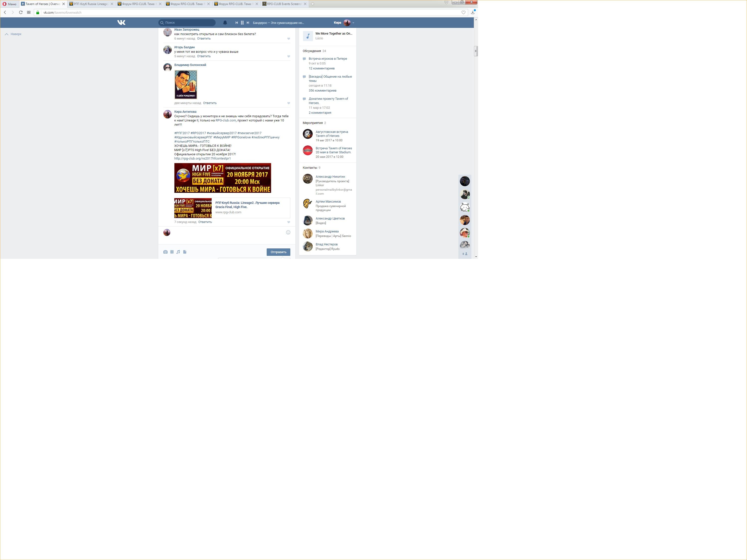Attach audio using music note icon
The height and width of the screenshot is (560, 747).
click(x=178, y=252)
